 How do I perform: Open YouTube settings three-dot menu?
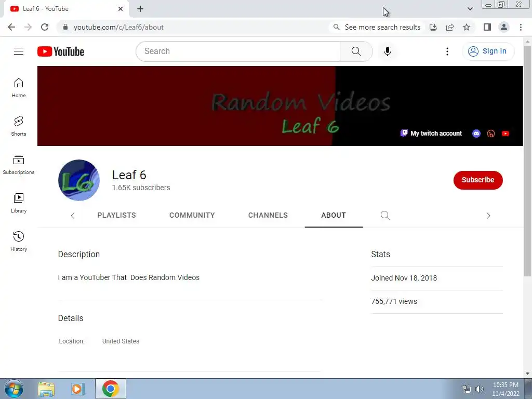(x=447, y=51)
